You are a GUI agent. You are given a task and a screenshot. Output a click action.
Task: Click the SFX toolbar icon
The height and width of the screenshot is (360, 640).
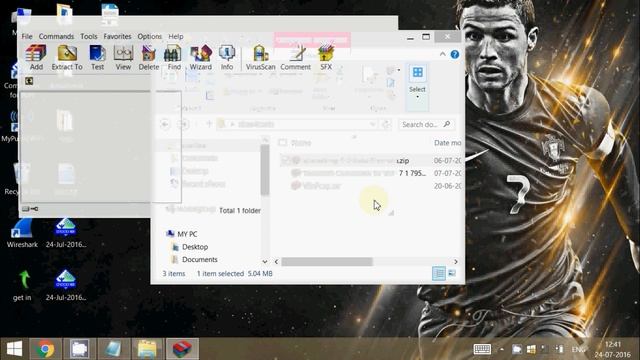click(x=326, y=58)
